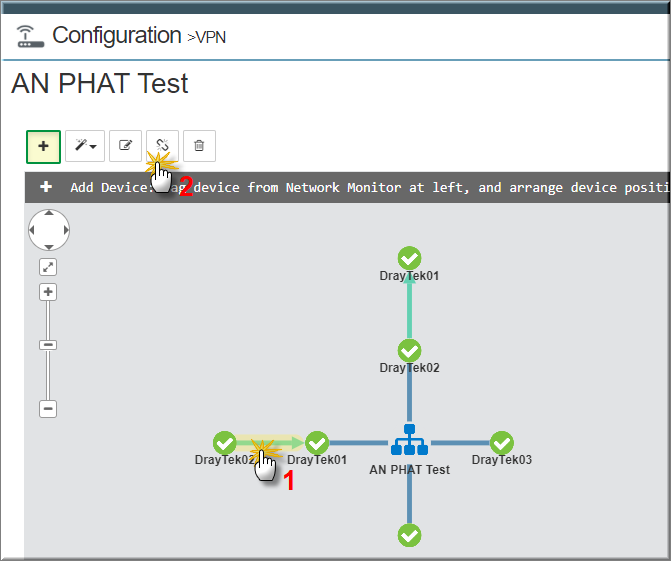The height and width of the screenshot is (561, 671).
Task: Click the router icon beside Configuration
Action: click(x=30, y=36)
